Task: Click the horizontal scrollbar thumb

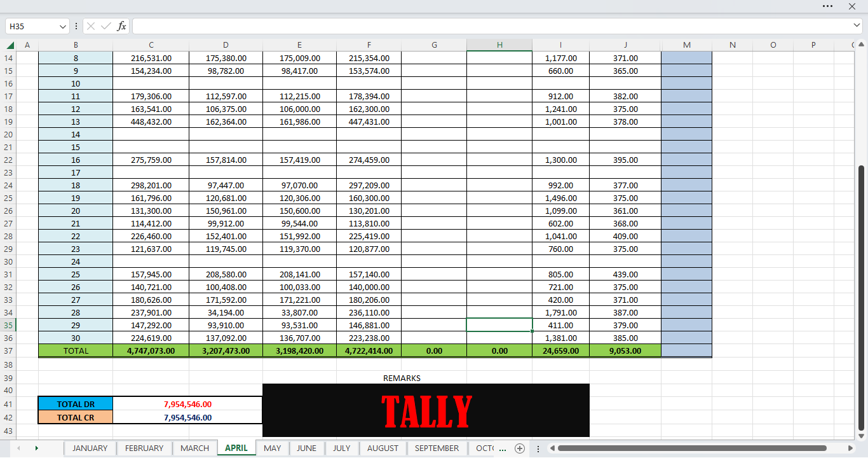Action: pyautogui.click(x=692, y=448)
